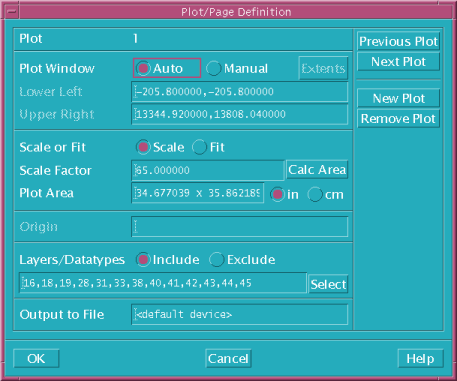Click the Calc Area button
457x381 pixels.
point(317,170)
